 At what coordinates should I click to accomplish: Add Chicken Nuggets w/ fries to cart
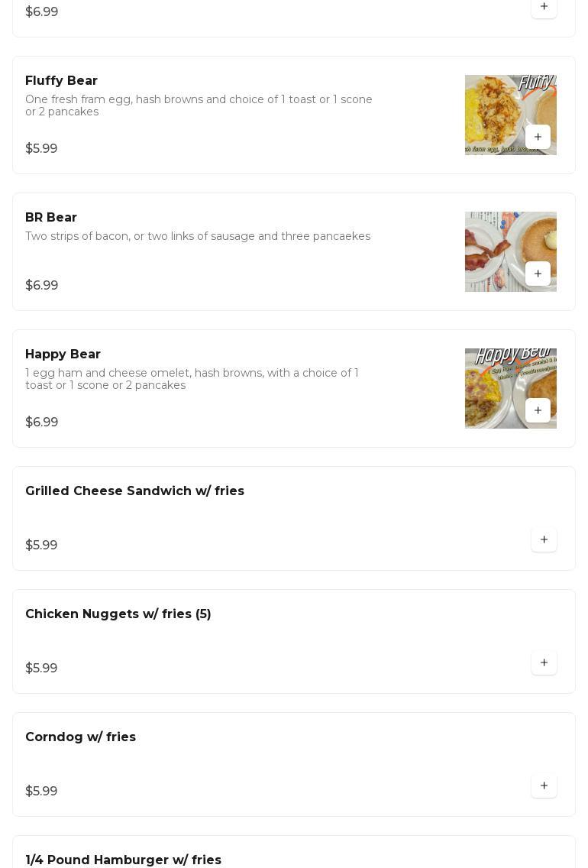544,662
